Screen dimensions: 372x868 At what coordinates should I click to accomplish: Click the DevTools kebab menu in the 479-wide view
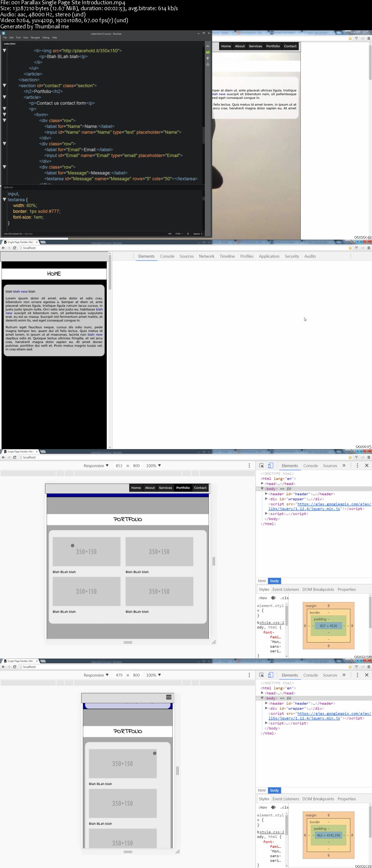(357, 675)
